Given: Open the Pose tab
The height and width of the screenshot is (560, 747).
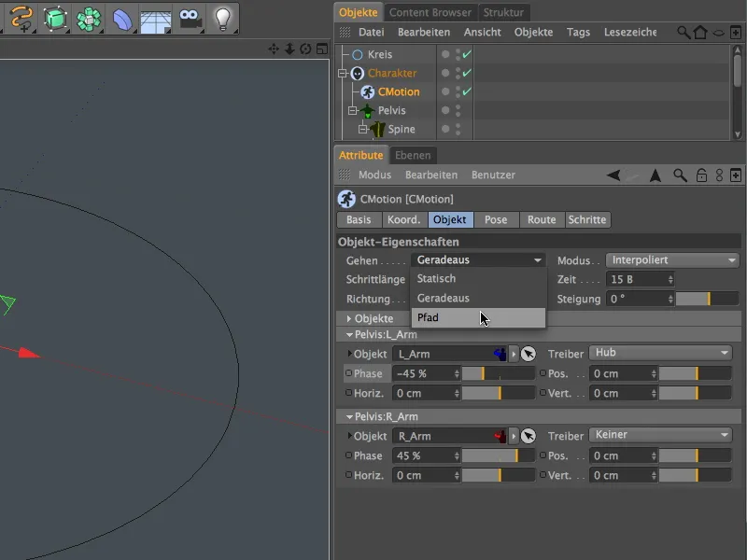Looking at the screenshot, I should [x=496, y=219].
